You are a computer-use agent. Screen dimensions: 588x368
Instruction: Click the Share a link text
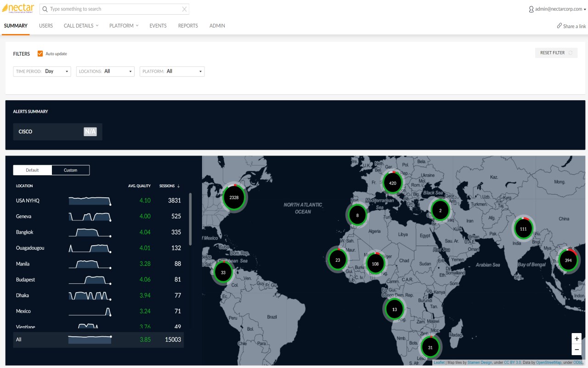pyautogui.click(x=575, y=26)
